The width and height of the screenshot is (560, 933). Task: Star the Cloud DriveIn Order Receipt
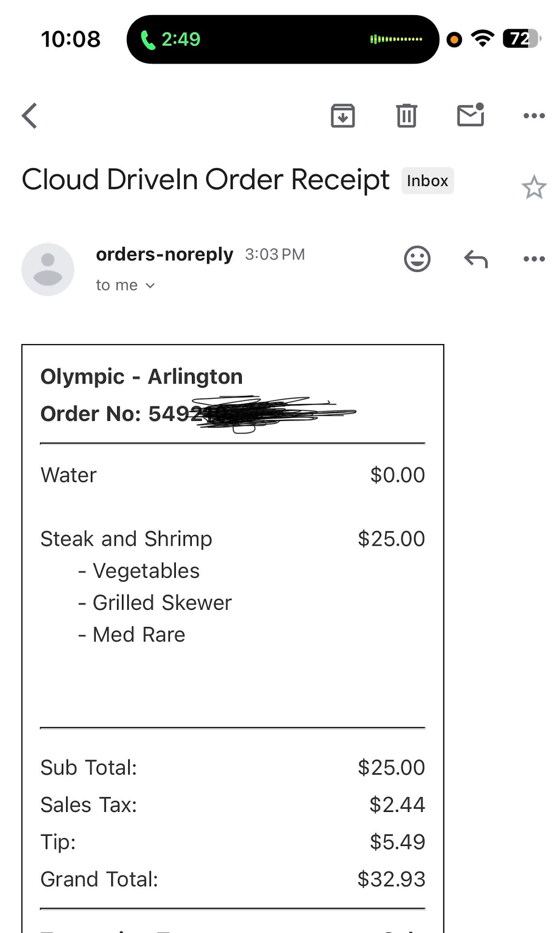pos(534,188)
